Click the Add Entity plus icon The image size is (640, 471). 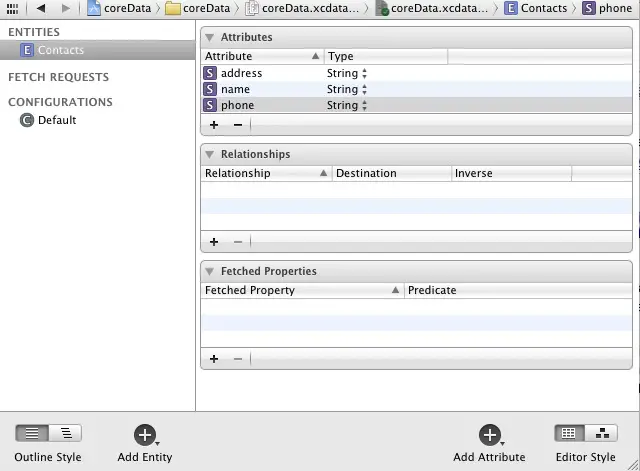pos(145,434)
